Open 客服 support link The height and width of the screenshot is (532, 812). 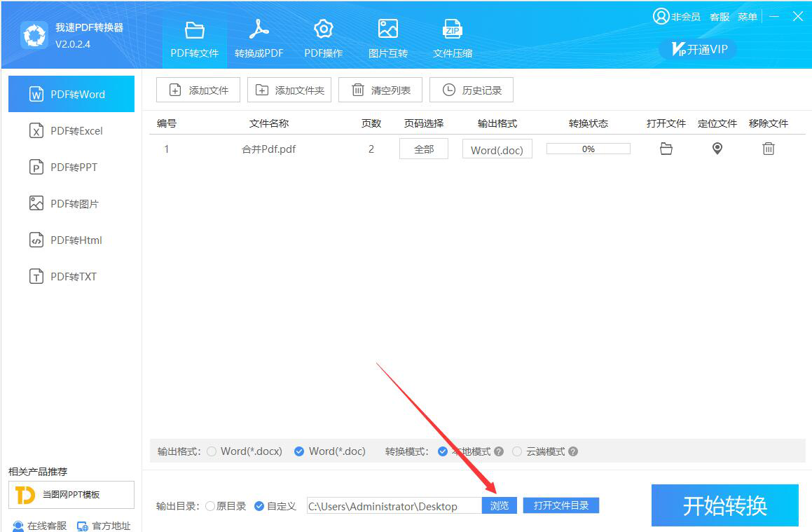(x=720, y=17)
